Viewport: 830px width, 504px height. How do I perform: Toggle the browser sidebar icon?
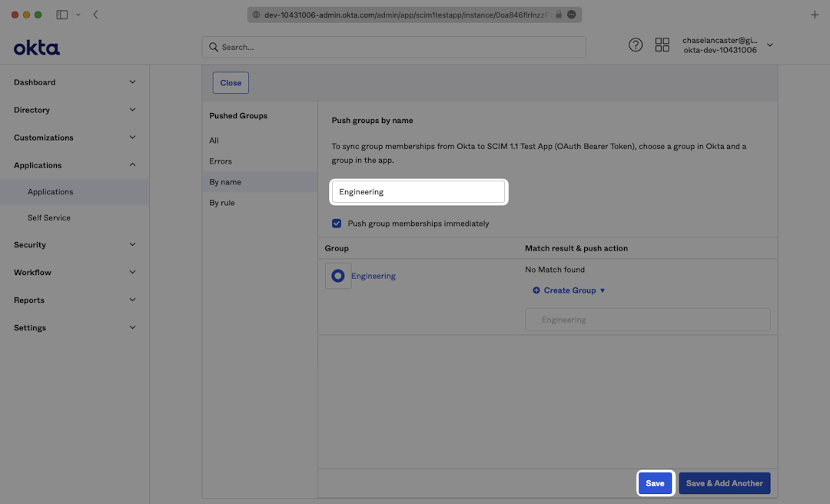(62, 15)
